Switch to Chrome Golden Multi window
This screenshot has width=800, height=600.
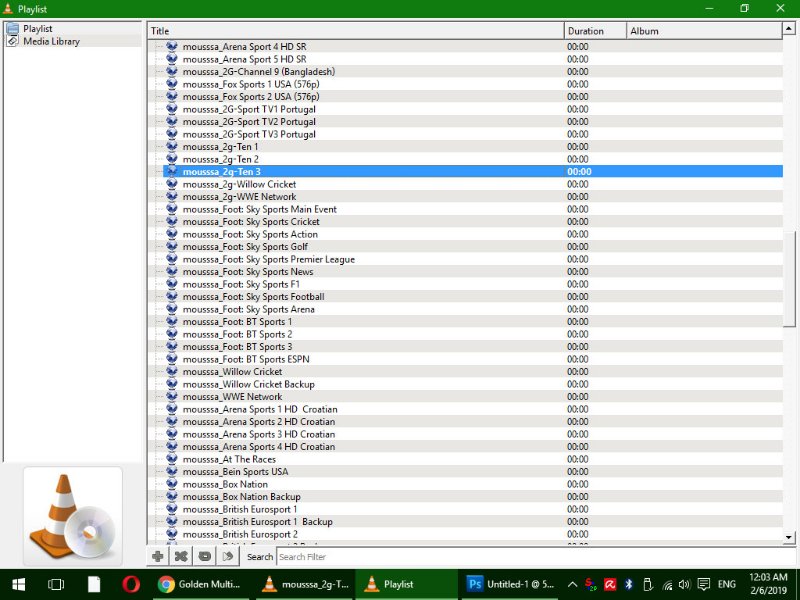click(201, 584)
